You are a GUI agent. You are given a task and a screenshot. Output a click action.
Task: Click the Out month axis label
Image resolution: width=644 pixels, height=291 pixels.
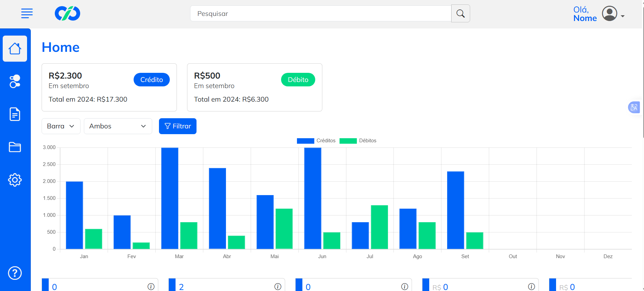tap(513, 256)
